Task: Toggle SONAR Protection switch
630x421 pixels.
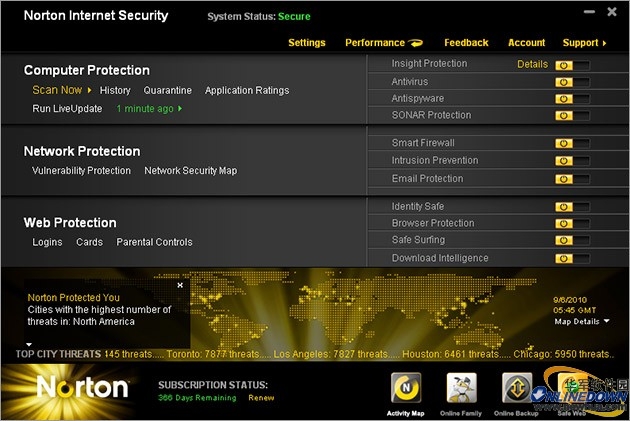Action: [572, 116]
